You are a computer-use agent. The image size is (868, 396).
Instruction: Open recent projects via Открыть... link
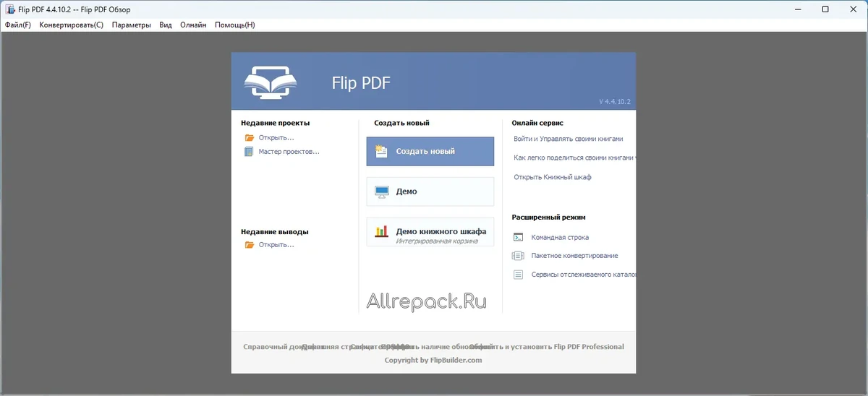276,137
